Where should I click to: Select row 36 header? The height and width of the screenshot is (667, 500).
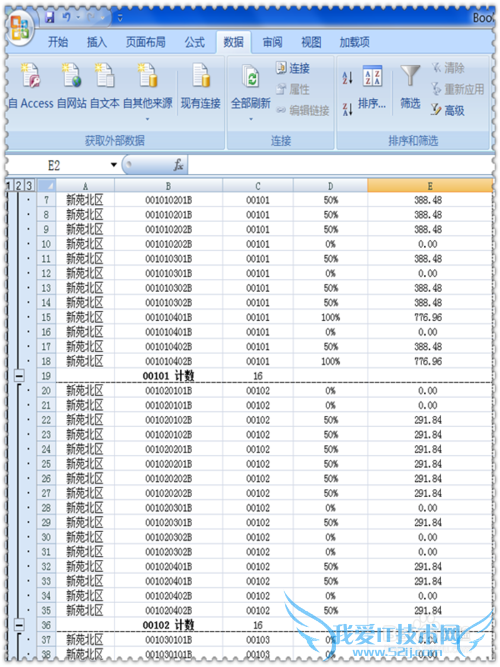(46, 625)
